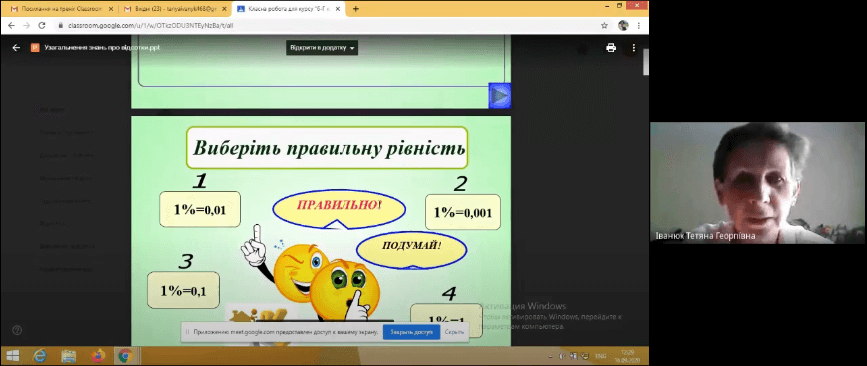Switch to the Gmail 'Вхідні (23)' tab
This screenshot has height=366, width=867.
[x=175, y=9]
